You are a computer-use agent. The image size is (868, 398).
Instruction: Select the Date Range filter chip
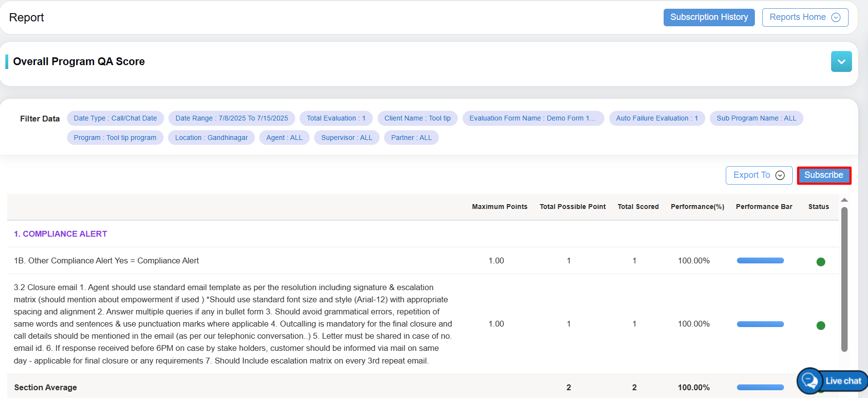click(x=232, y=119)
